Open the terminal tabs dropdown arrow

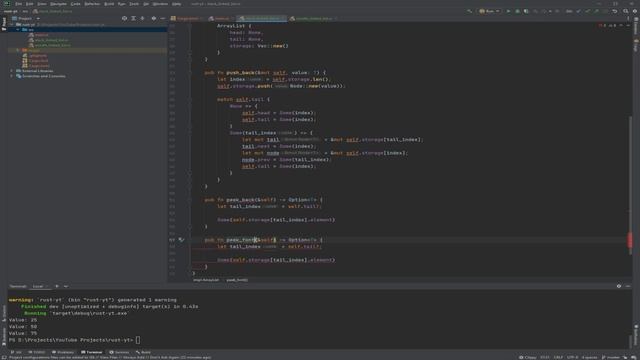point(66,287)
